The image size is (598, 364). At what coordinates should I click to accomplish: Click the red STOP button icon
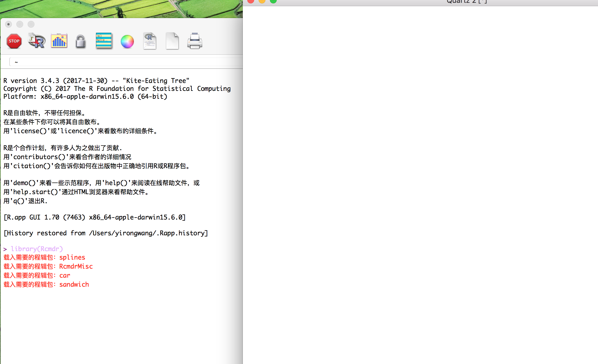(x=14, y=41)
